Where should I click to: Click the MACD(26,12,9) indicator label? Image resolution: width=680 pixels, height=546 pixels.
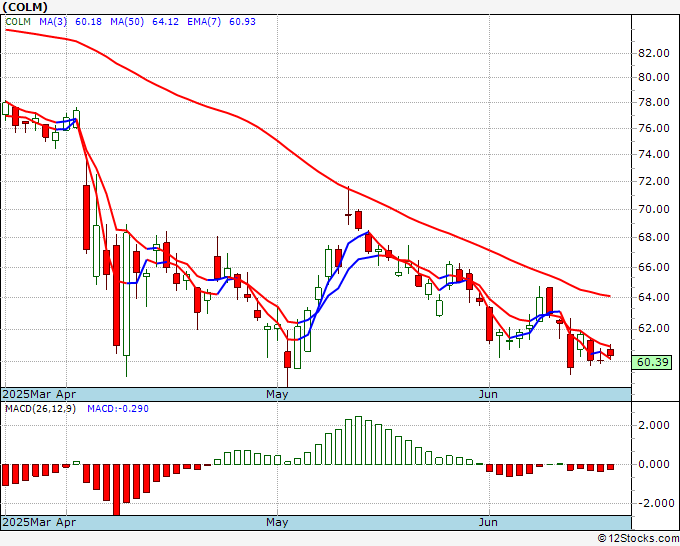tap(40, 409)
